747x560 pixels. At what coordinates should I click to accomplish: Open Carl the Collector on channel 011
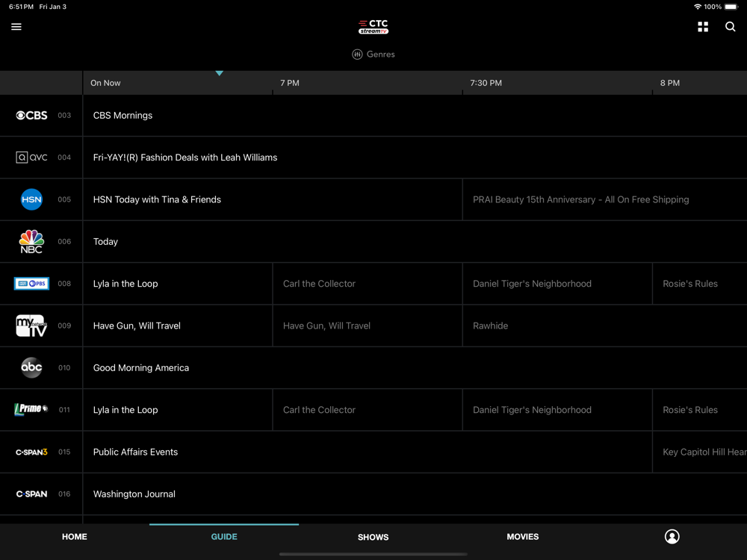[368, 409]
